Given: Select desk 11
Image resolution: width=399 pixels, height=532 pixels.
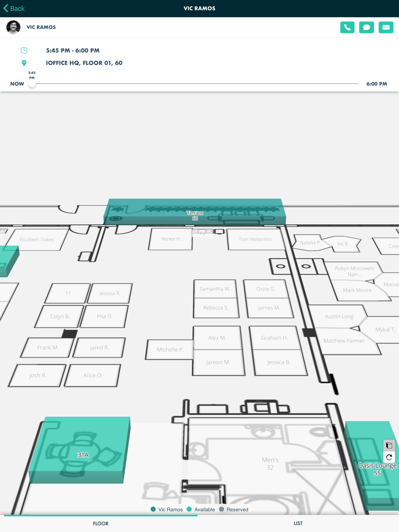Looking at the screenshot, I should tap(68, 294).
